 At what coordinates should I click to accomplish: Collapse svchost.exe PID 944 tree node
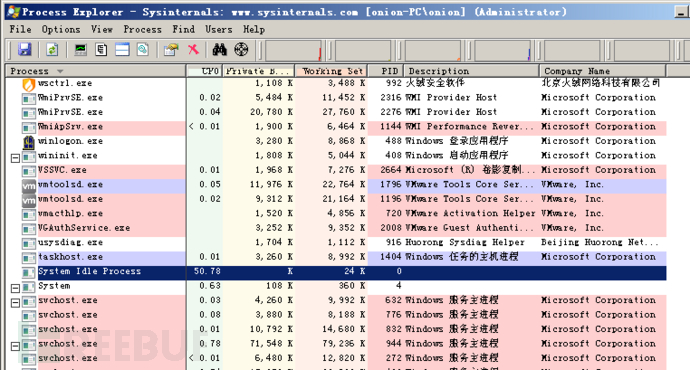coord(15,346)
